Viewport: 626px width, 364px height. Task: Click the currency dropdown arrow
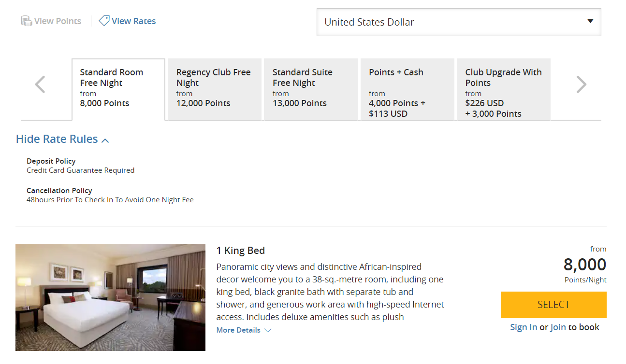(590, 22)
